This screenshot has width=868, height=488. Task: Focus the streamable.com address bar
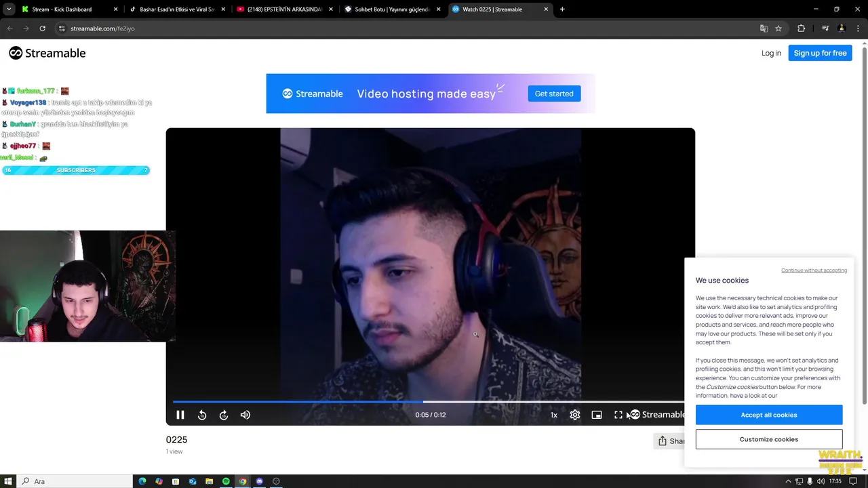pyautogui.click(x=407, y=28)
